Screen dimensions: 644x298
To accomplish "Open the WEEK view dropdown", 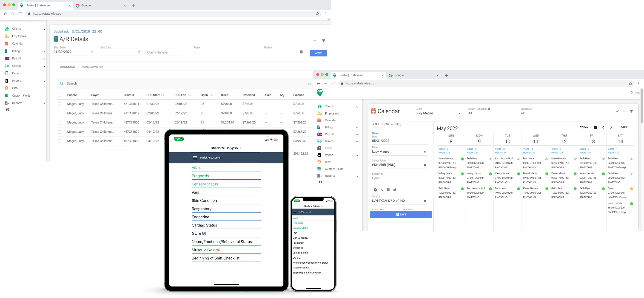I will (624, 127).
